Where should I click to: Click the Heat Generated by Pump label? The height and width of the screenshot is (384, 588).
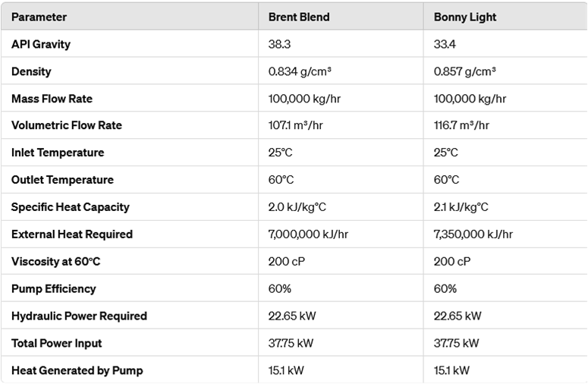pos(77,370)
